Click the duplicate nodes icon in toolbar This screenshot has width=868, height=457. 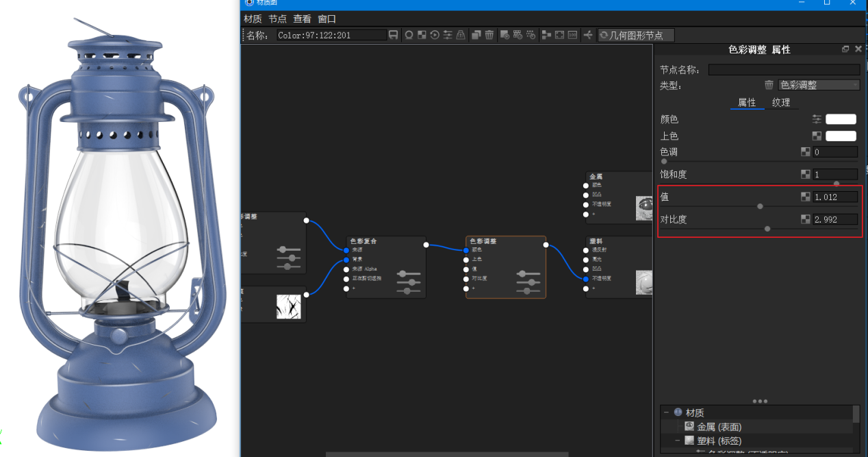[x=476, y=35]
